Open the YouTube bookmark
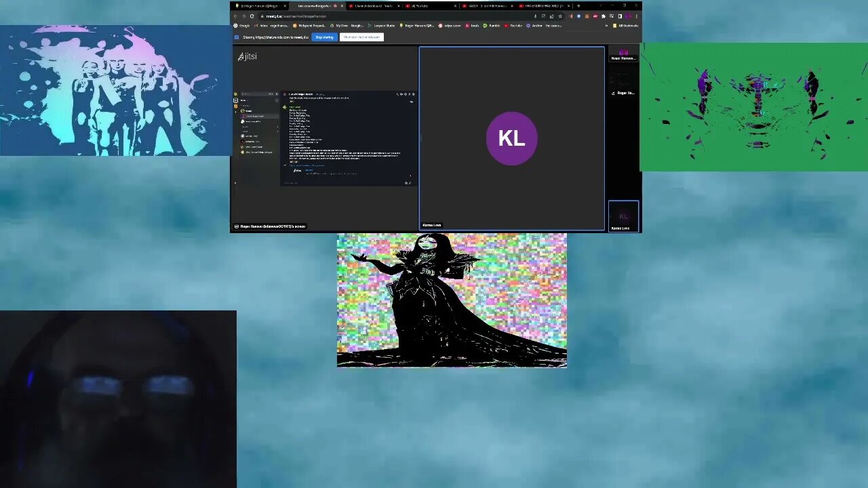The height and width of the screenshot is (488, 868). pos(513,25)
